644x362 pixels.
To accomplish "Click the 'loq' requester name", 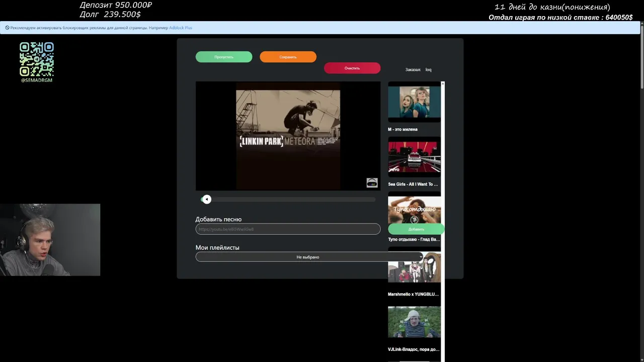I will (428, 70).
